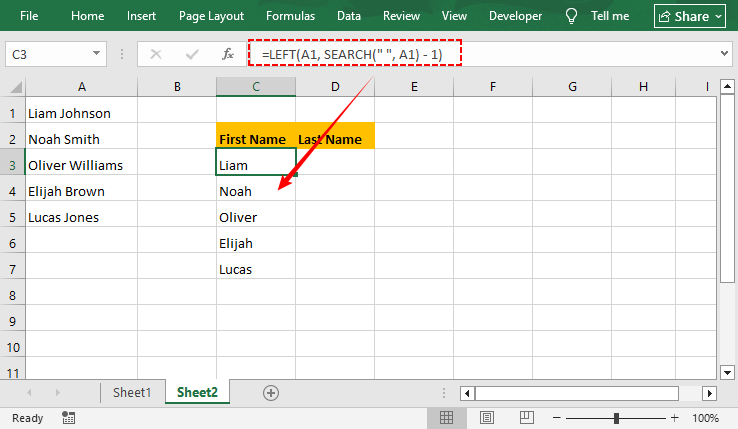Image resolution: width=738 pixels, height=429 pixels.
Task: Click previous sheet navigation arrow
Action: tap(29, 392)
